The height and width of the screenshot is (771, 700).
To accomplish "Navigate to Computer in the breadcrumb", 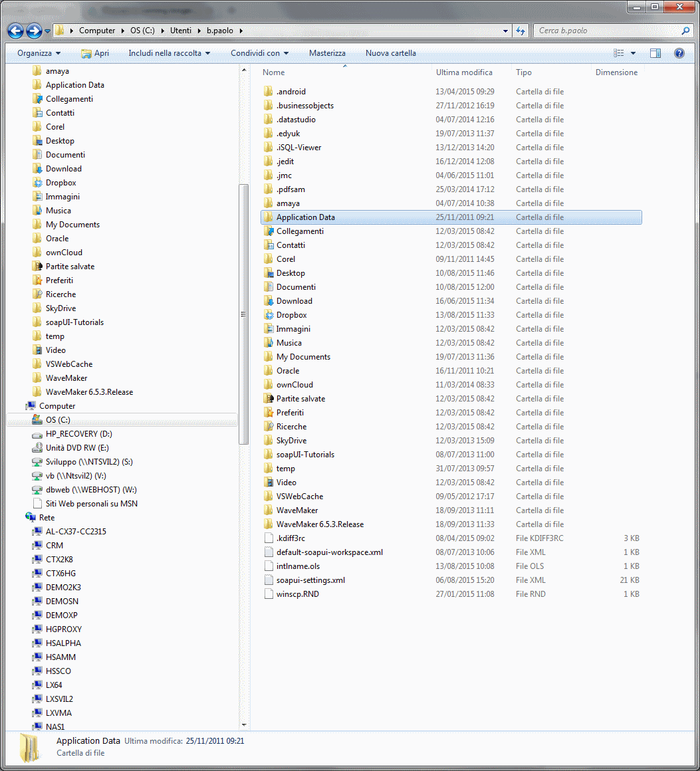I will [97, 31].
